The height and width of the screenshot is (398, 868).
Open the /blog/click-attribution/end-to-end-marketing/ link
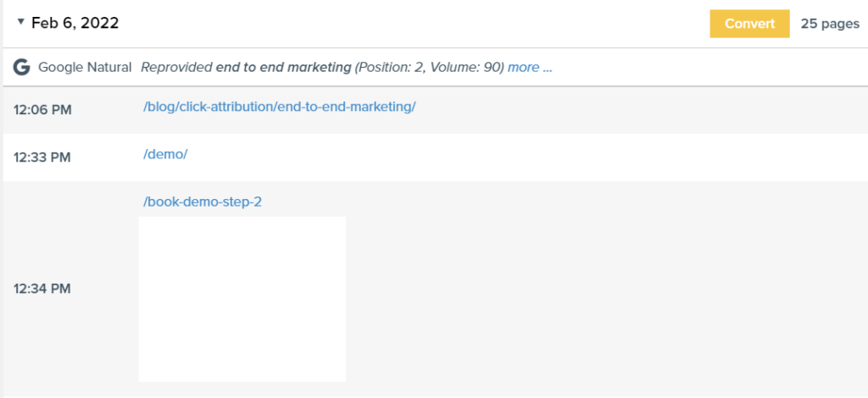[x=280, y=107]
